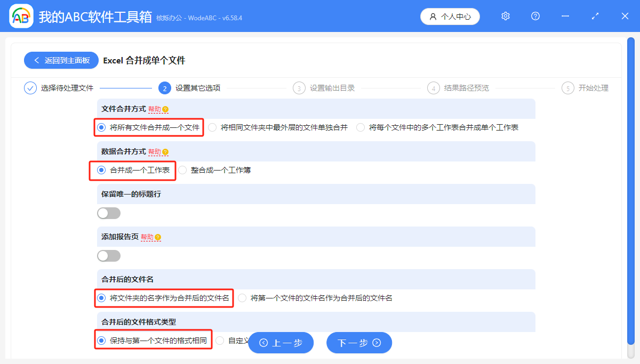Enable the 保留唯一的标题行 switch
Image resolution: width=640 pixels, height=364 pixels.
point(109,213)
